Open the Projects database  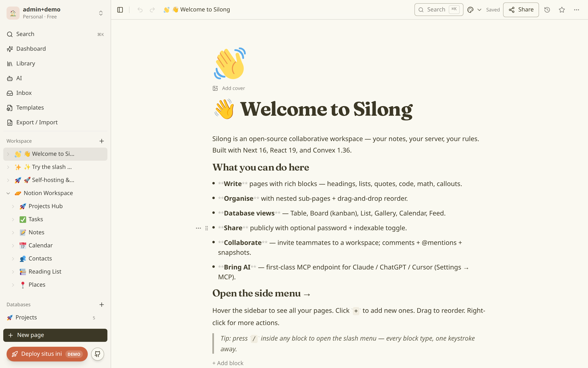pyautogui.click(x=55, y=317)
